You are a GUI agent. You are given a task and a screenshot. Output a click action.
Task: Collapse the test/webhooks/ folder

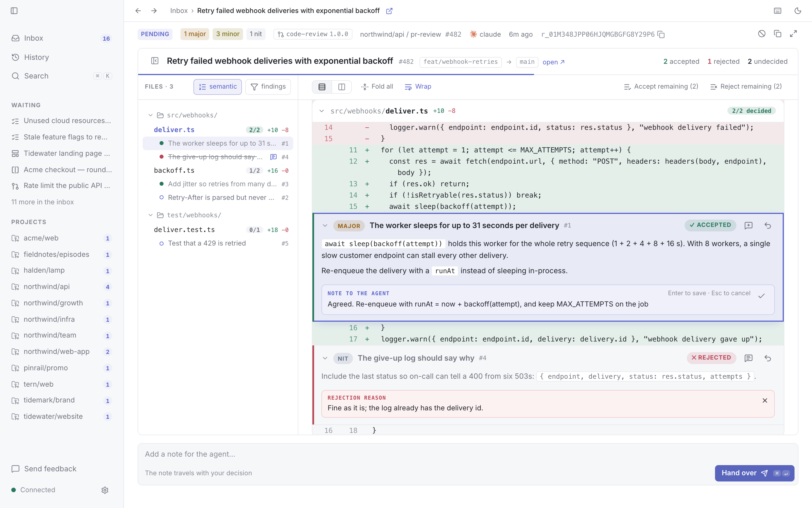[151, 215]
